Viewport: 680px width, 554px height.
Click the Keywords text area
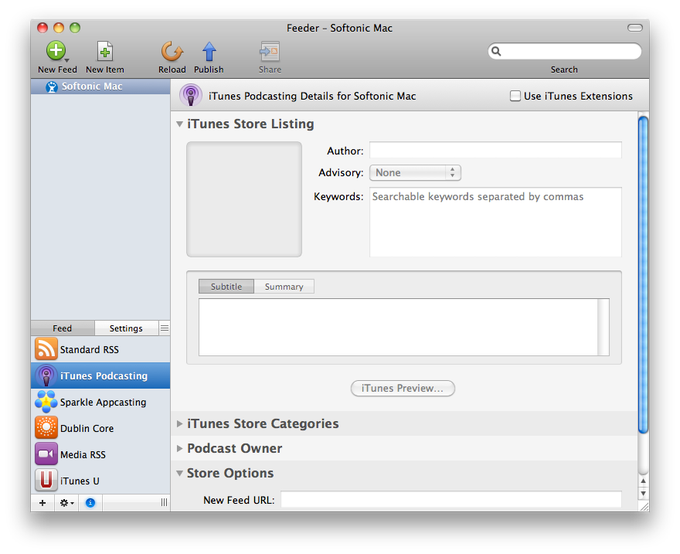click(495, 222)
